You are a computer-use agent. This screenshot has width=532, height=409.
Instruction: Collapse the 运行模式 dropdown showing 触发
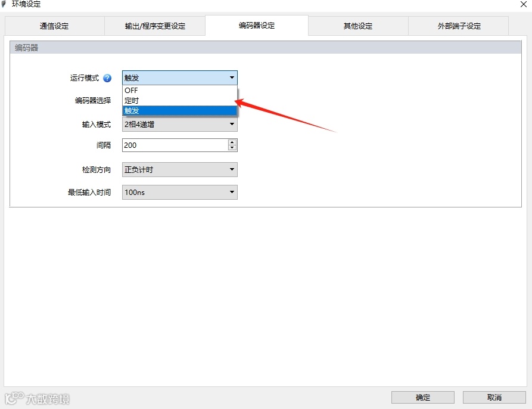pyautogui.click(x=180, y=78)
